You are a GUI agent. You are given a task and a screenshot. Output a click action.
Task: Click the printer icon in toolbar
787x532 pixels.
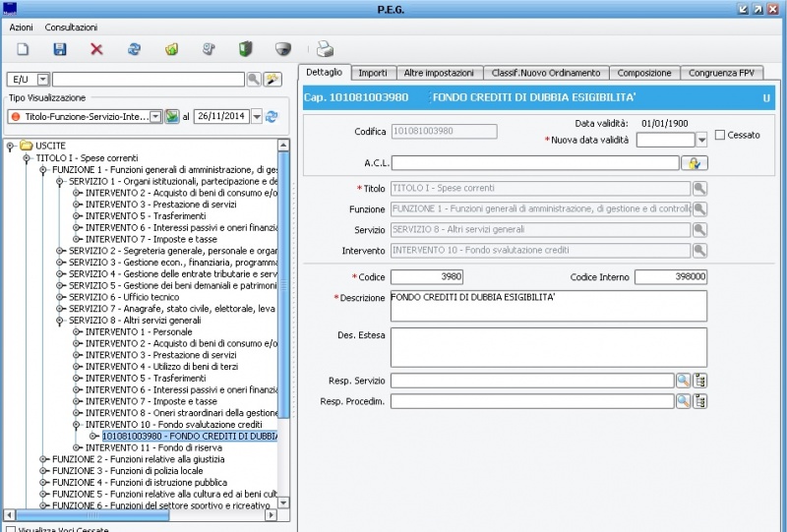[x=325, y=49]
